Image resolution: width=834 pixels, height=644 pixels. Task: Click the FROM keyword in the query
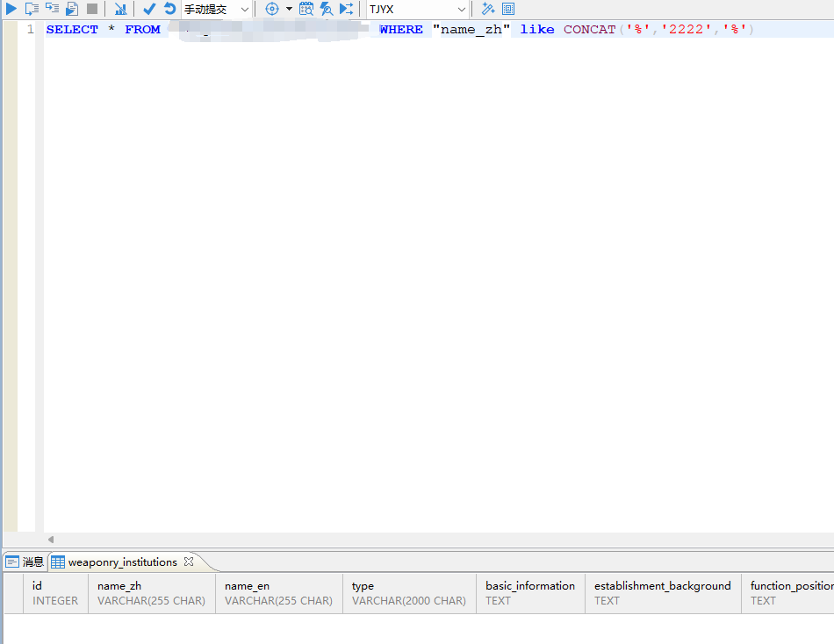pos(142,29)
